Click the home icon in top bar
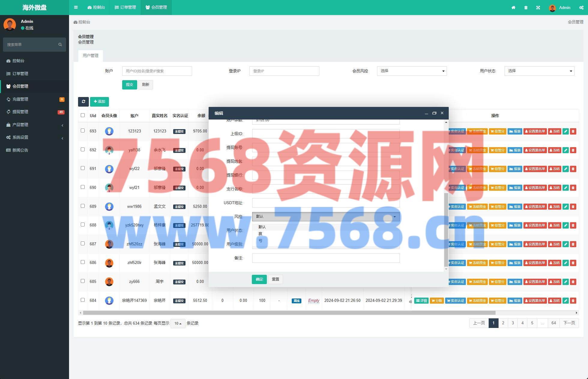Image resolution: width=588 pixels, height=379 pixels. pos(513,8)
